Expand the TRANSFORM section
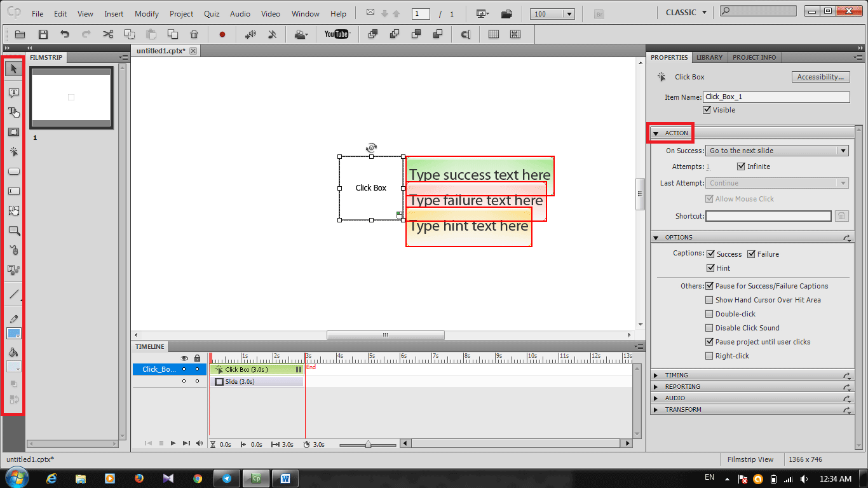This screenshot has width=868, height=488. (x=656, y=410)
